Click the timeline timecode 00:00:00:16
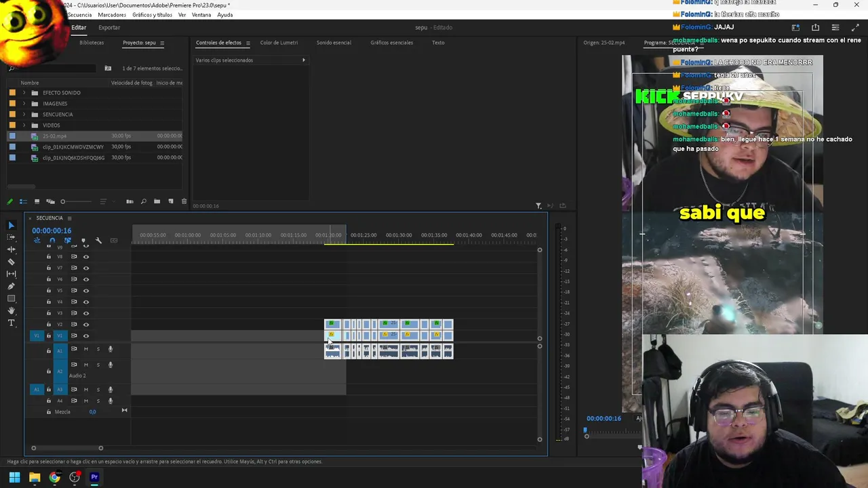 (52, 230)
